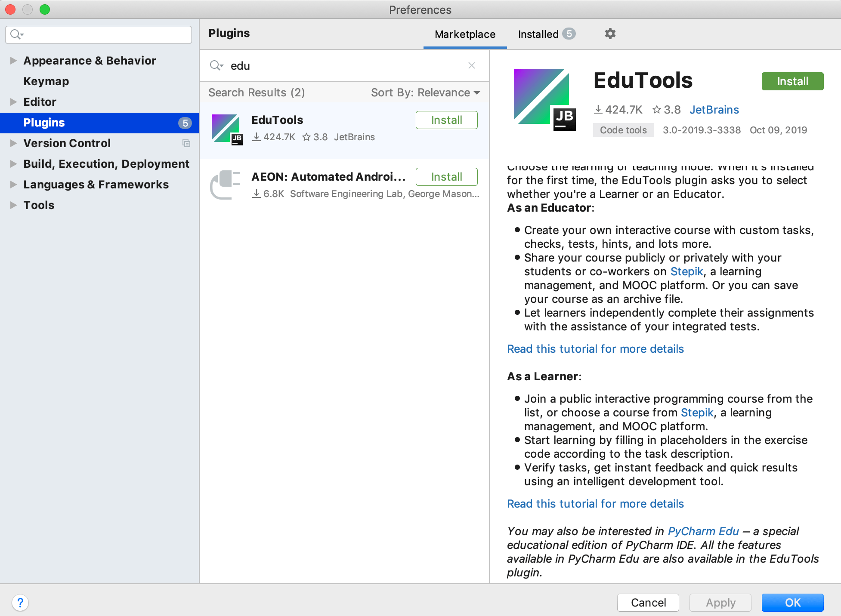Open the Sort By: Relevance dropdown
The width and height of the screenshot is (841, 616).
point(425,92)
